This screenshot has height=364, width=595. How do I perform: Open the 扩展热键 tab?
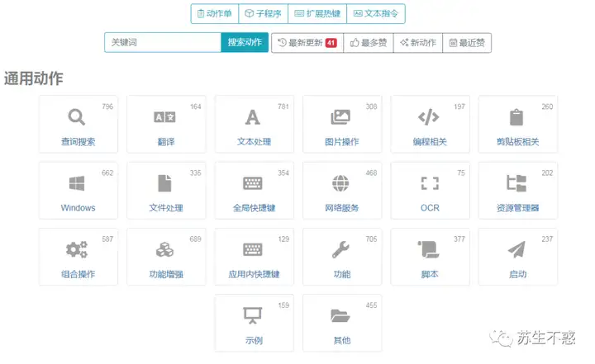(317, 14)
